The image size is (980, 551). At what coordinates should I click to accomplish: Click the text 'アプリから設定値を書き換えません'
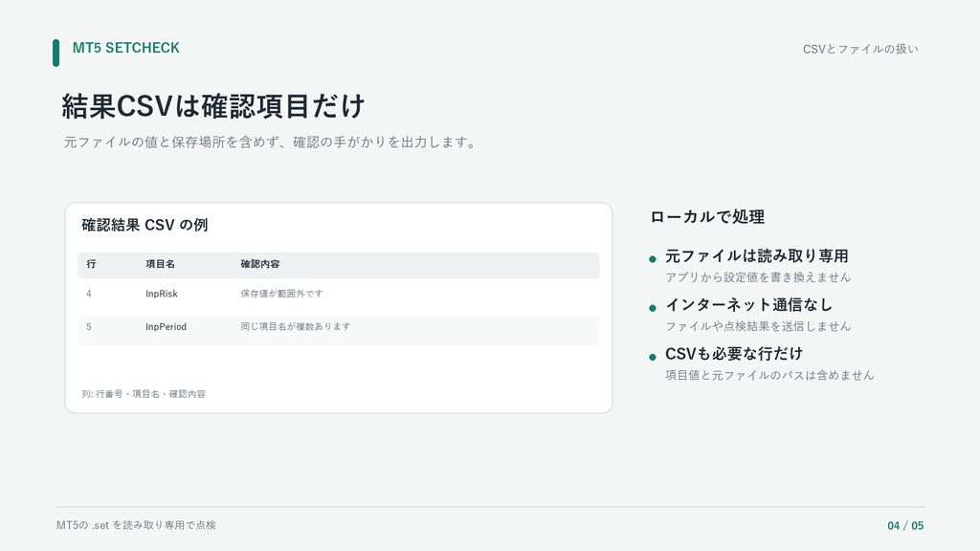pyautogui.click(x=758, y=277)
